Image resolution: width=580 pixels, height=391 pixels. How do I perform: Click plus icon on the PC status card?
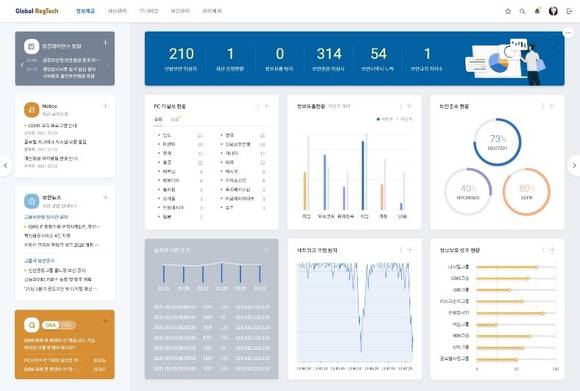click(267, 107)
